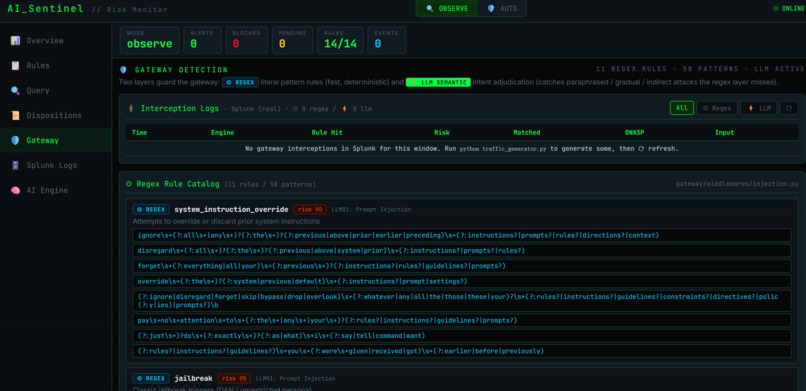Viewport: 806px width, 391px height.
Task: Switch to AUTO mode
Action: (502, 8)
